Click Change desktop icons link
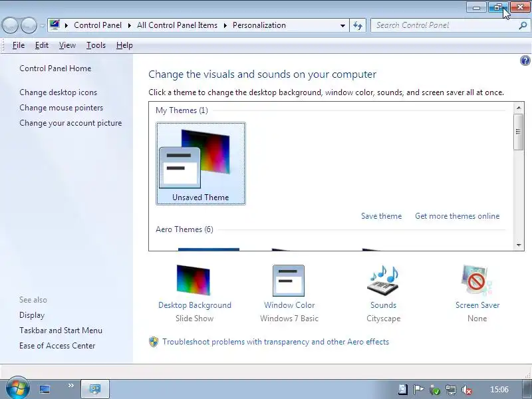The image size is (532, 399). coord(58,92)
